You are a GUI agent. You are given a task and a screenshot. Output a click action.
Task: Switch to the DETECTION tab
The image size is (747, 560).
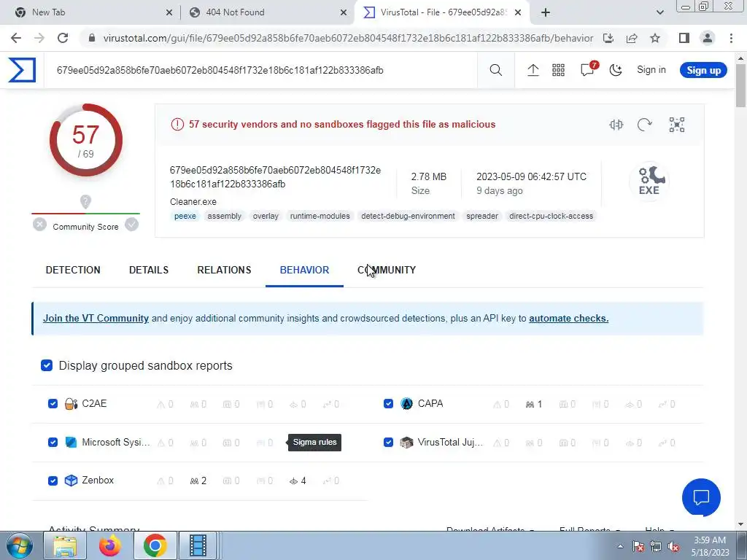[73, 270]
